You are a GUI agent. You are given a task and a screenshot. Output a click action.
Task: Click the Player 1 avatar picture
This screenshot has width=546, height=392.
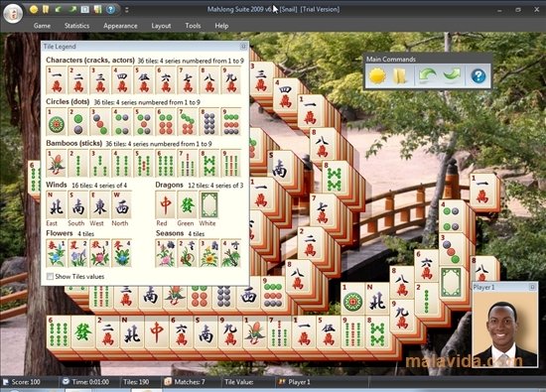click(x=504, y=328)
